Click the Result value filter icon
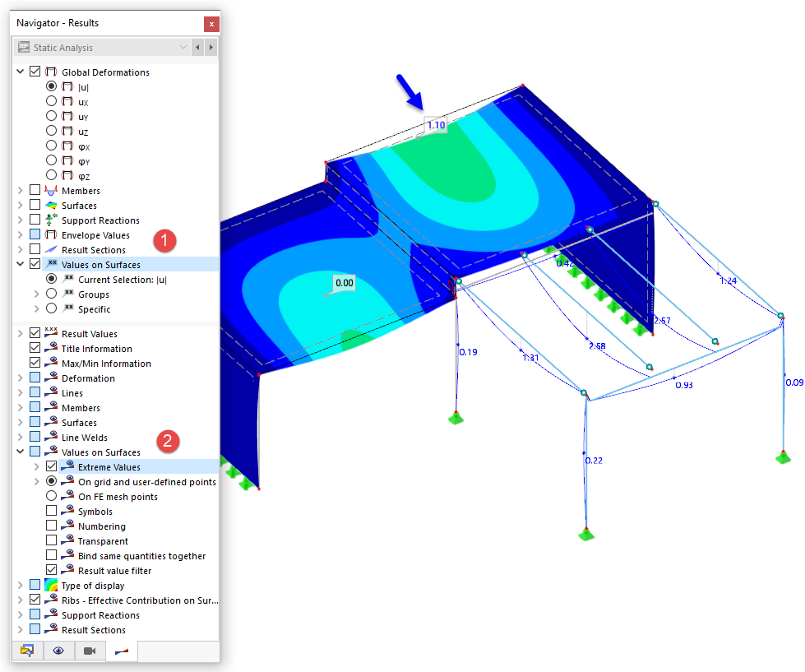Image resolution: width=805 pixels, height=672 pixels. tap(67, 570)
